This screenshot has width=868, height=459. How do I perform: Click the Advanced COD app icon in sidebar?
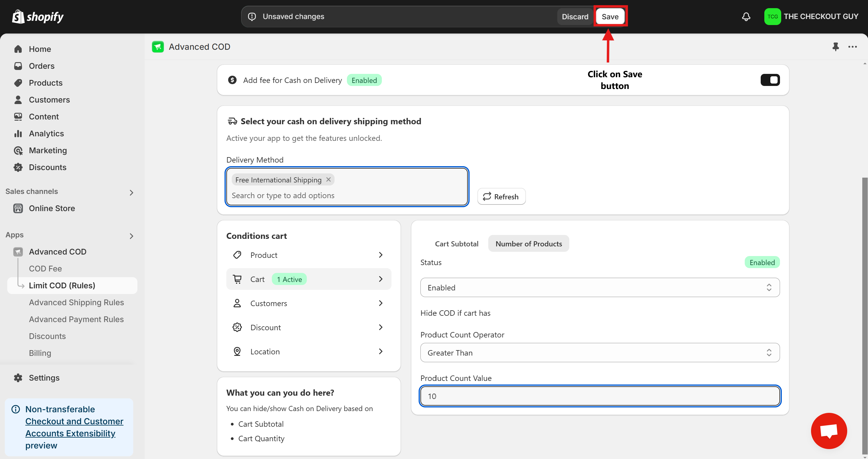(x=18, y=252)
